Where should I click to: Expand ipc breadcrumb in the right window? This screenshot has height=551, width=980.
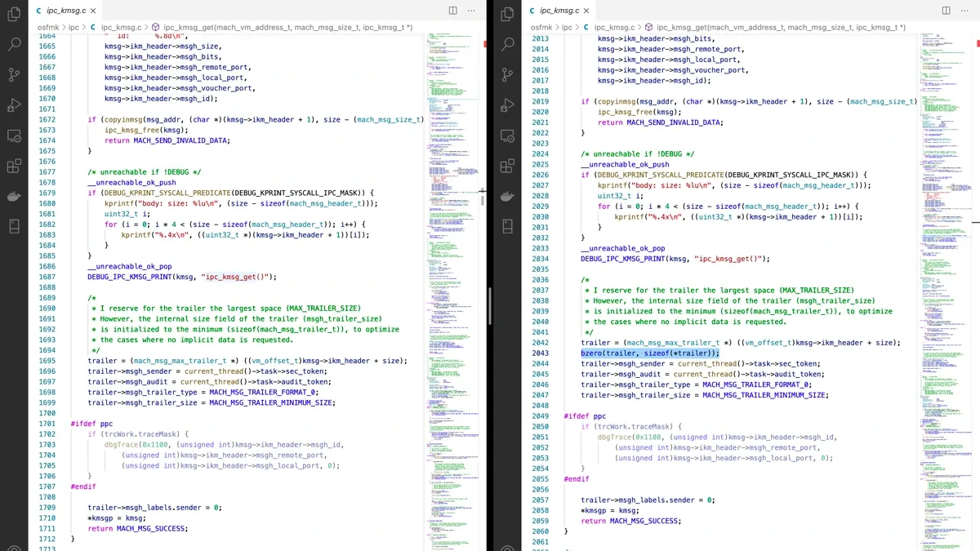pos(567,27)
